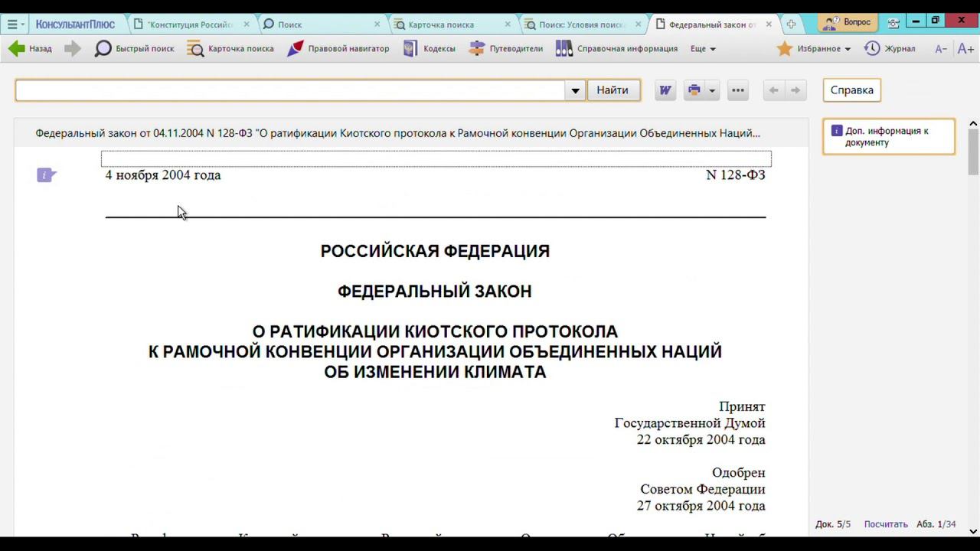Click the Вопрос button

(x=847, y=23)
